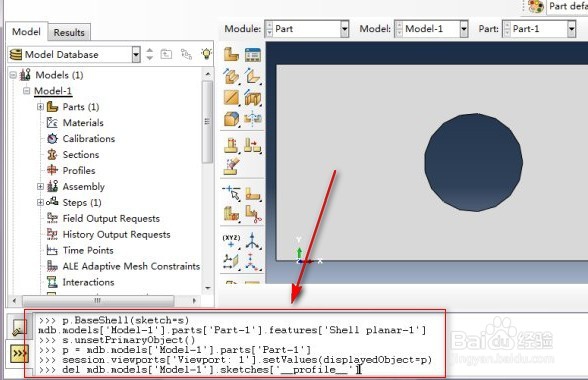Click the Create Part tool icon

pos(231,54)
